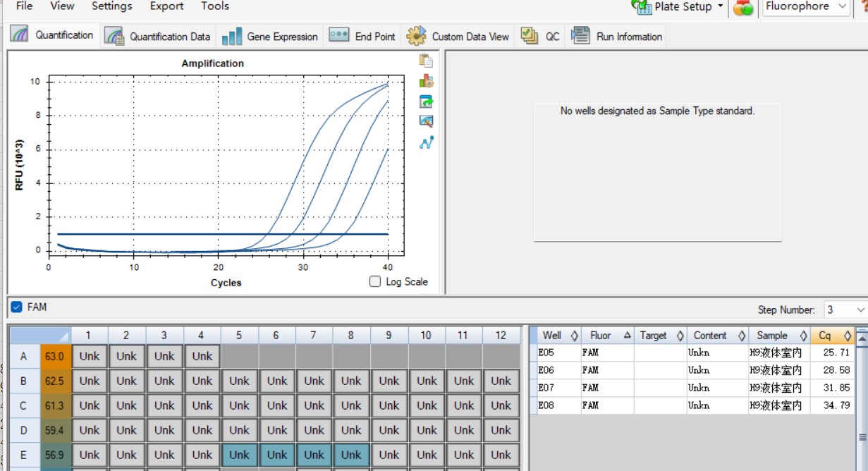This screenshot has width=868, height=471.
Task: Select well B12 Unk
Action: [x=501, y=381]
